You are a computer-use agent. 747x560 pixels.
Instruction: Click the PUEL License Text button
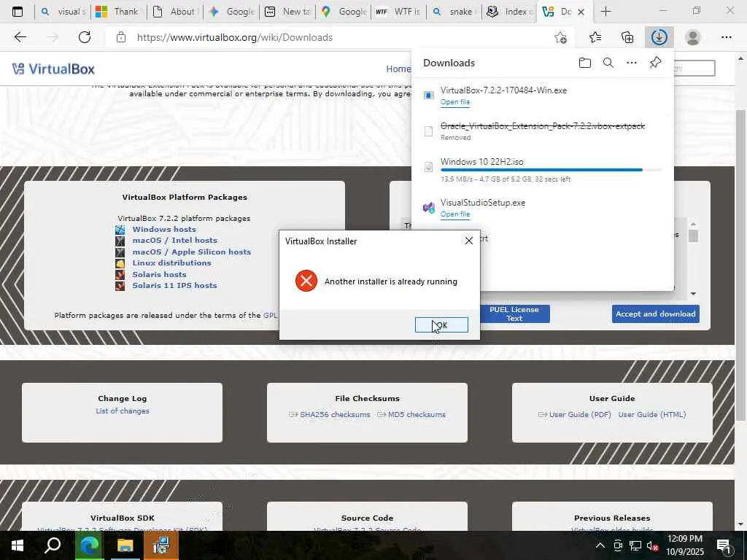[x=514, y=314]
